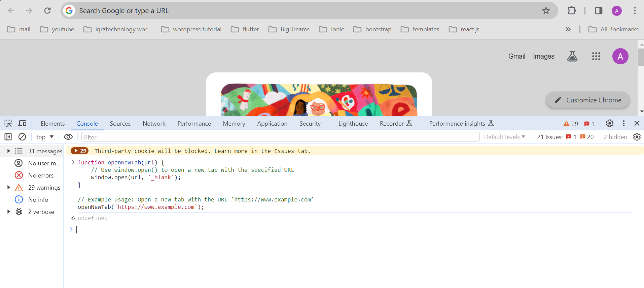Open the Google apps grid
644x288 pixels.
pyautogui.click(x=596, y=56)
